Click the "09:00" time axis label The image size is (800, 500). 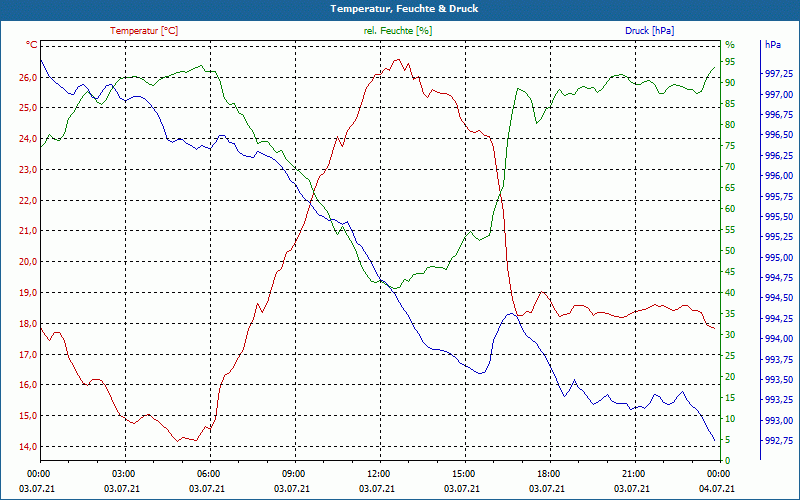tap(293, 473)
